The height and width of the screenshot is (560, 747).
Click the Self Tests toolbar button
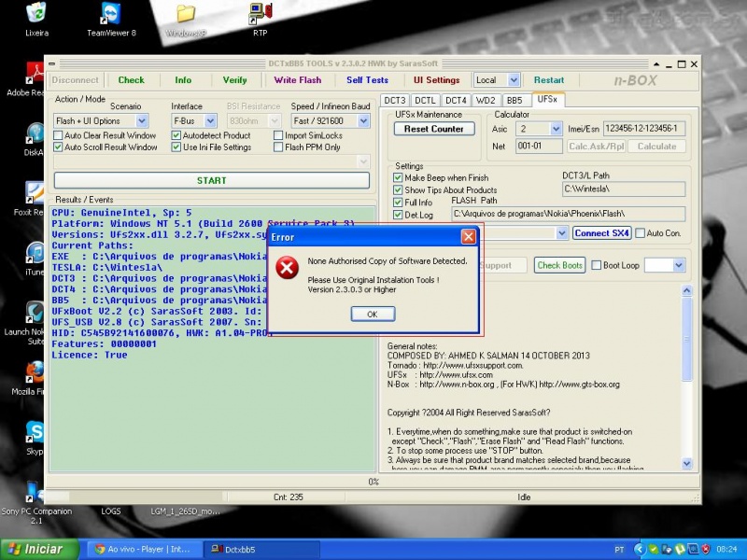(x=367, y=80)
